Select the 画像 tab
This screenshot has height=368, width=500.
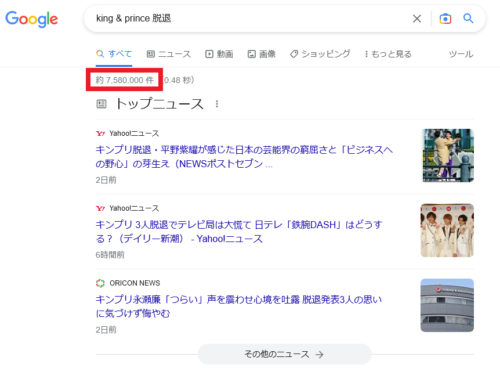pyautogui.click(x=261, y=54)
